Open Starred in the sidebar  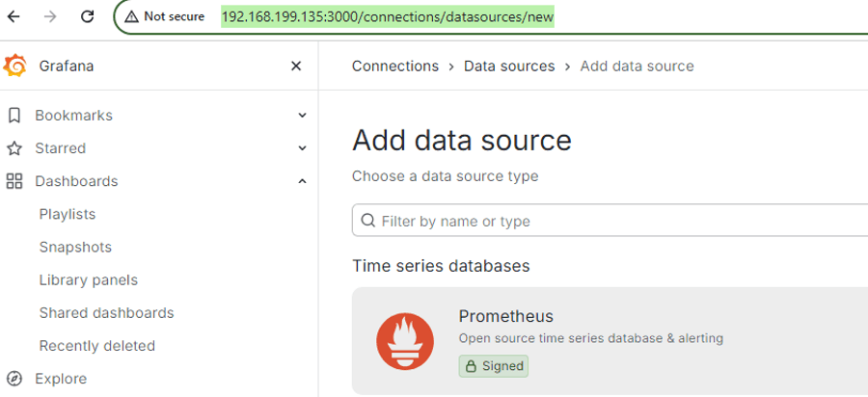(x=61, y=148)
